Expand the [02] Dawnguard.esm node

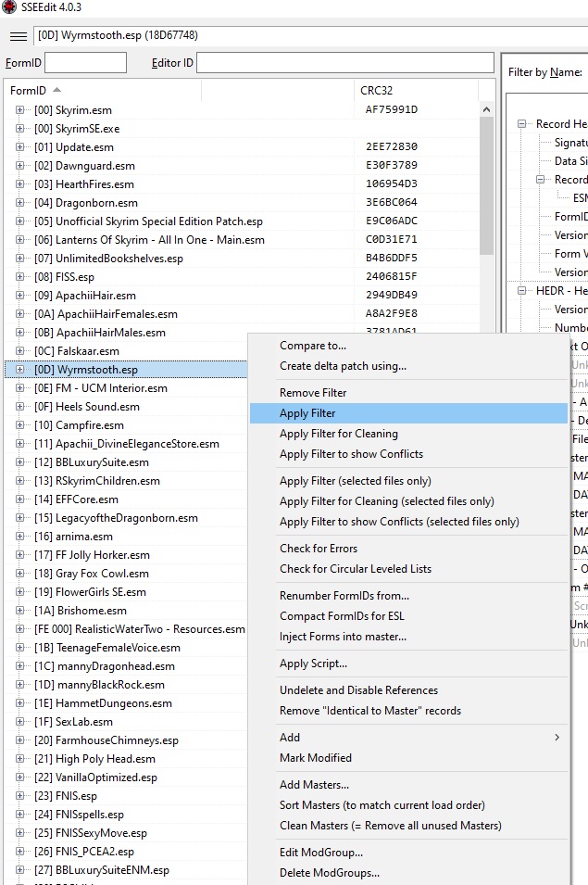coord(19,165)
